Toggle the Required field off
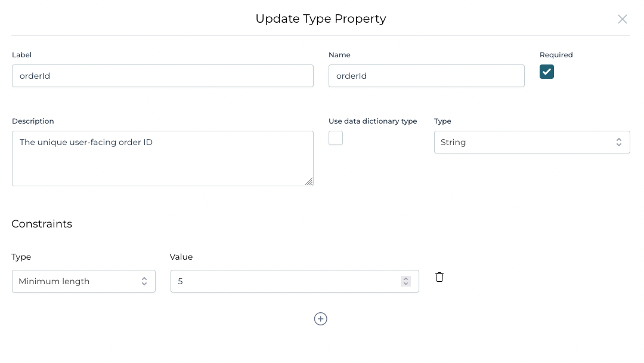644x363 pixels. tap(547, 72)
